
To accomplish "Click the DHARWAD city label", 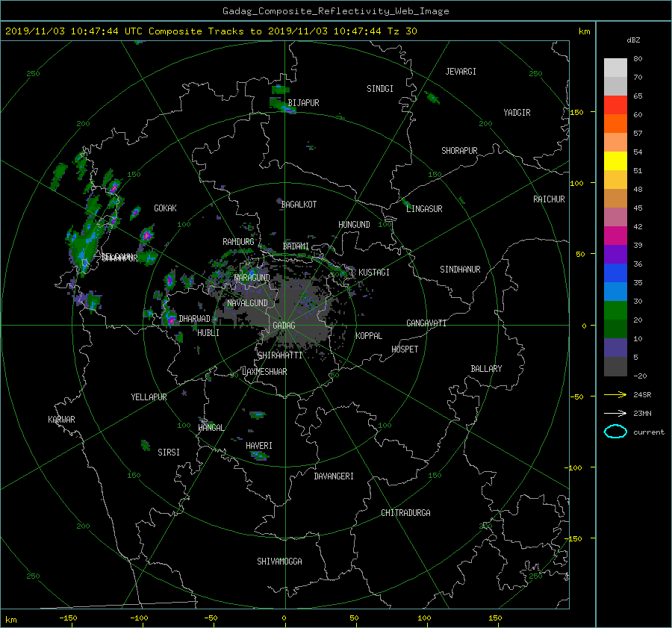I will [194, 319].
